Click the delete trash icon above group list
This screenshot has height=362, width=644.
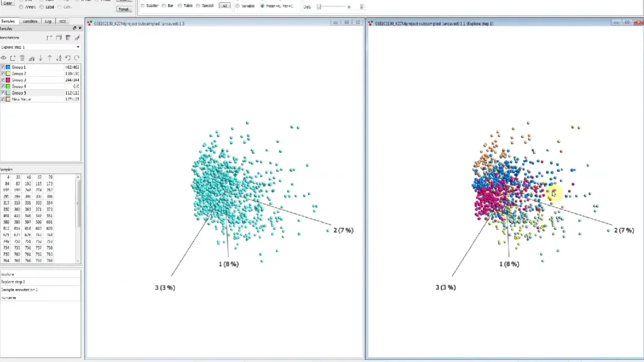(x=22, y=58)
